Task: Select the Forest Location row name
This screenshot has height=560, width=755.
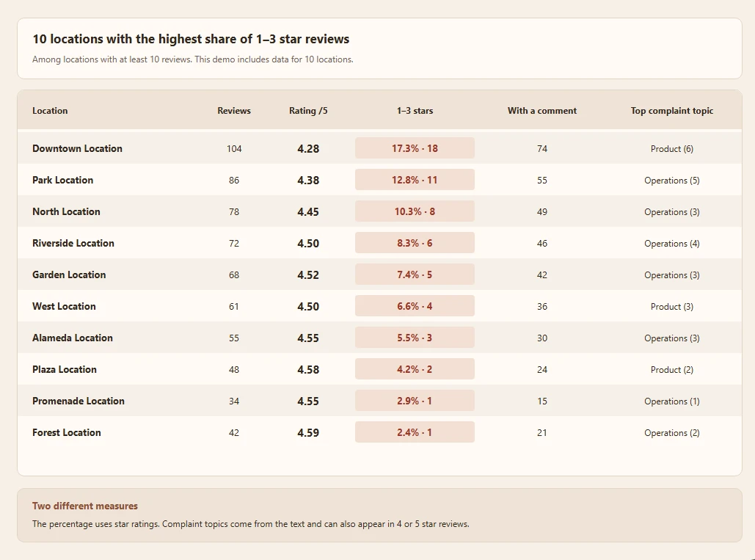Action: [x=67, y=432]
